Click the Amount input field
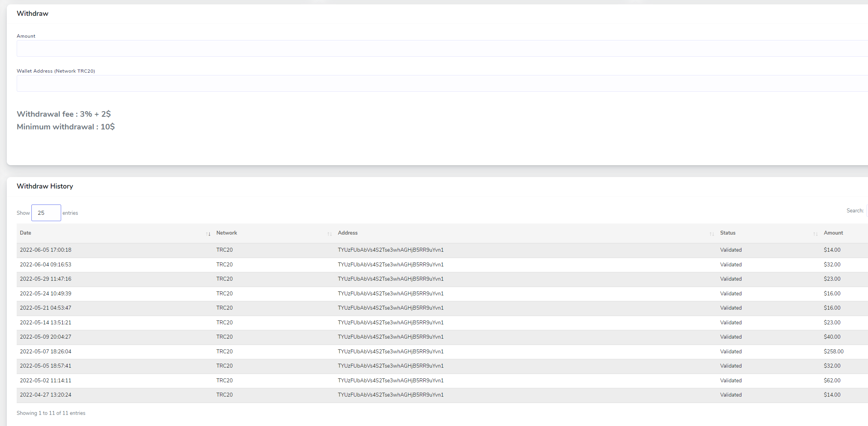 click(442, 48)
